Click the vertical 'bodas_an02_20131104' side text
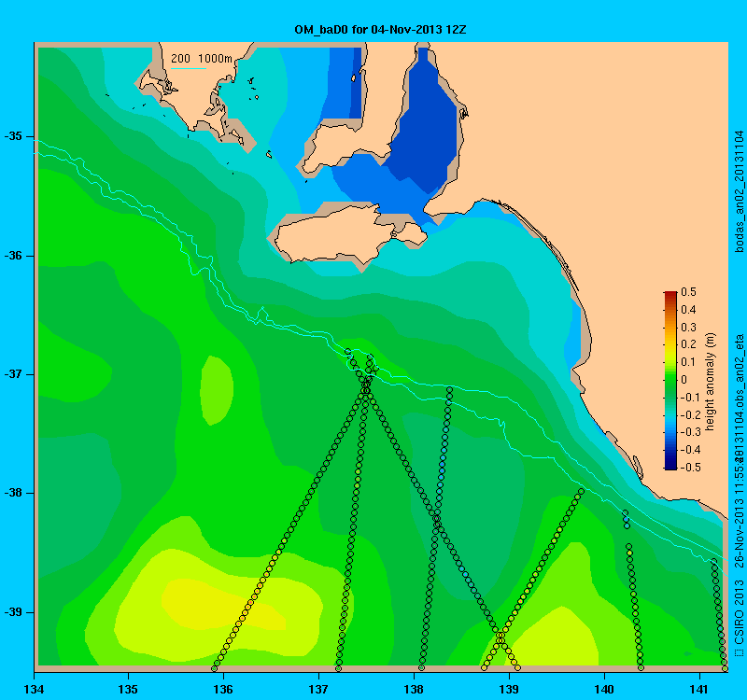The height and width of the screenshot is (700, 747). [739, 191]
